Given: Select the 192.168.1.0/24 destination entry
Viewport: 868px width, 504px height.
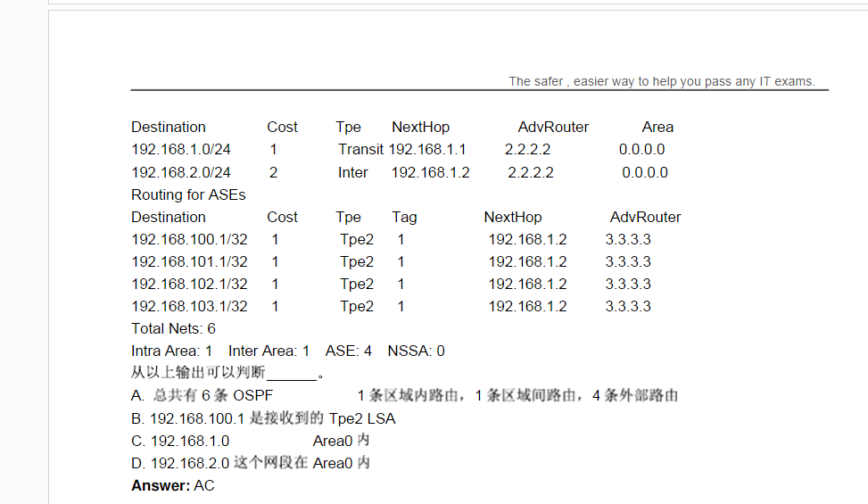Looking at the screenshot, I should coord(181,150).
